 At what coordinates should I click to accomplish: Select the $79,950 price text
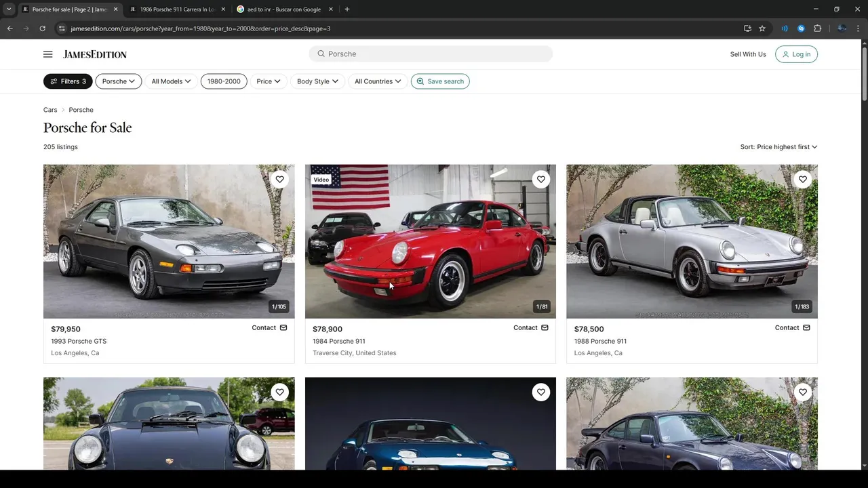(66, 329)
